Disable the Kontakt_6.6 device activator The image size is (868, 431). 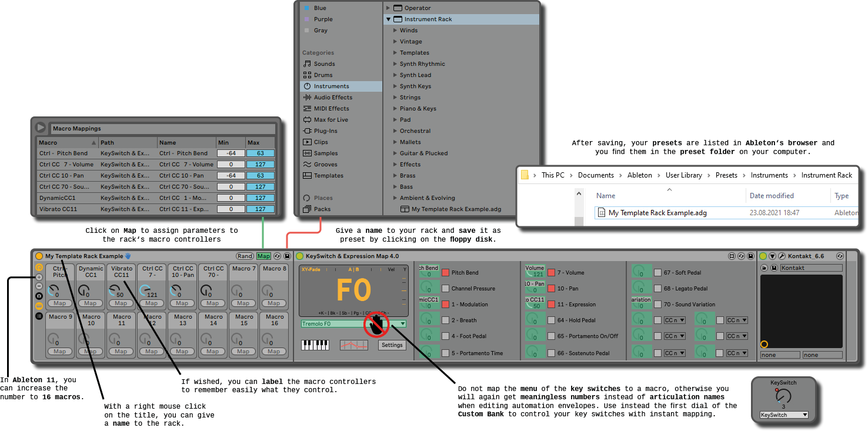tap(763, 256)
